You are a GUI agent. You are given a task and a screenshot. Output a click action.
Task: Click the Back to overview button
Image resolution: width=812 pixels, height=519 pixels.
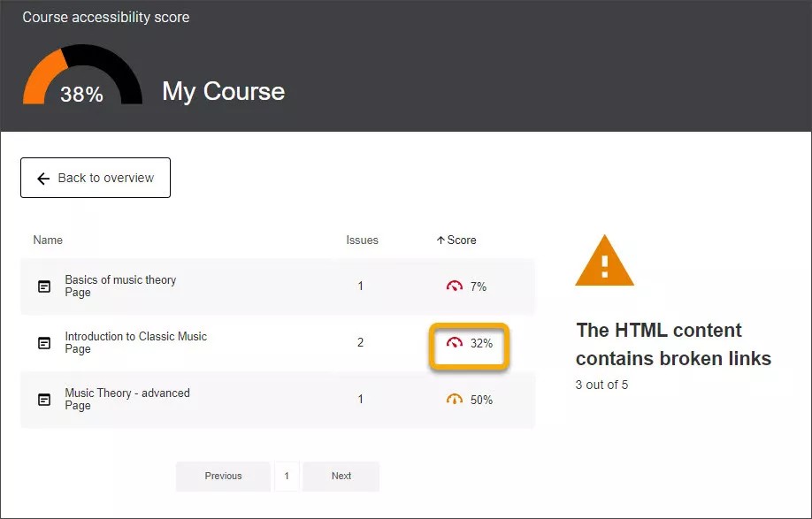tap(95, 178)
